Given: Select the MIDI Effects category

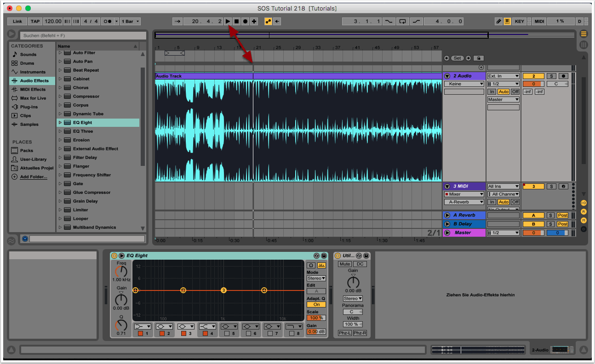Looking at the screenshot, I should coord(33,90).
